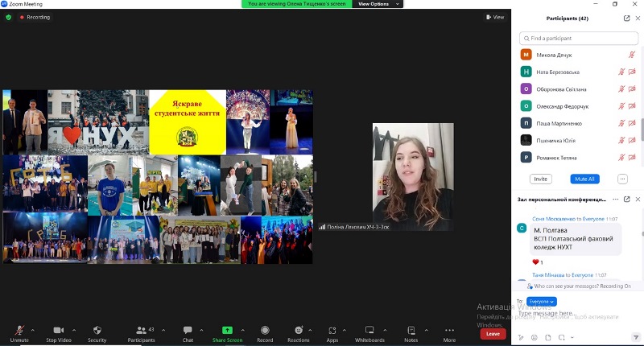The image size is (644, 346).
Task: Open the More menu in toolbar
Action: pyautogui.click(x=449, y=330)
